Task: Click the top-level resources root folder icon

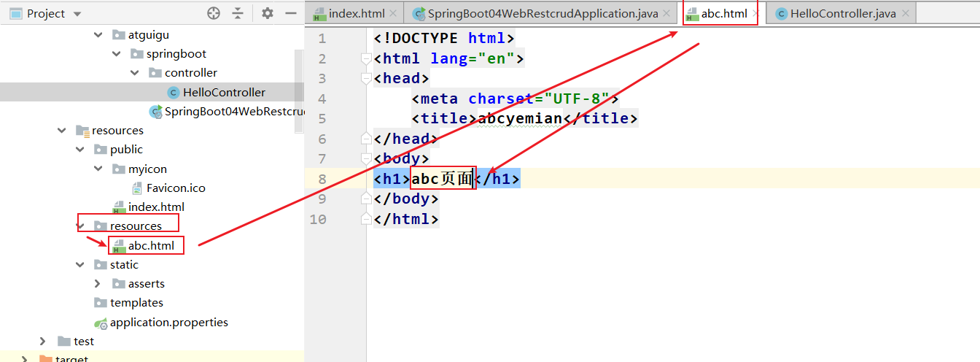Action: click(82, 130)
